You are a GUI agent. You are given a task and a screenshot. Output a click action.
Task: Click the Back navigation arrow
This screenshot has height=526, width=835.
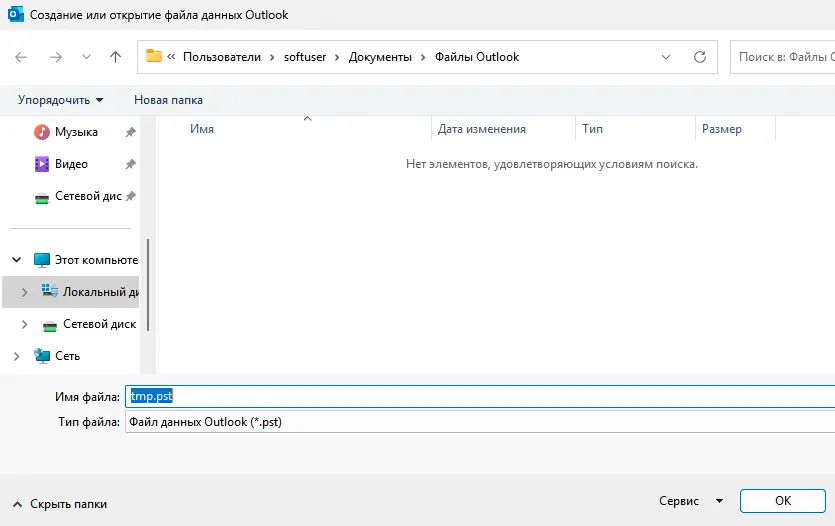click(x=21, y=57)
